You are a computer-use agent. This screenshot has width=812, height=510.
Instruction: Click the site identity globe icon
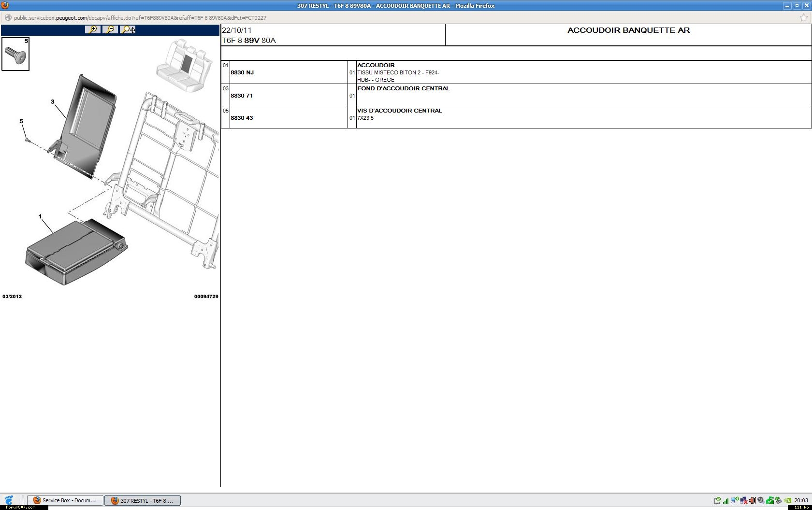click(8, 18)
